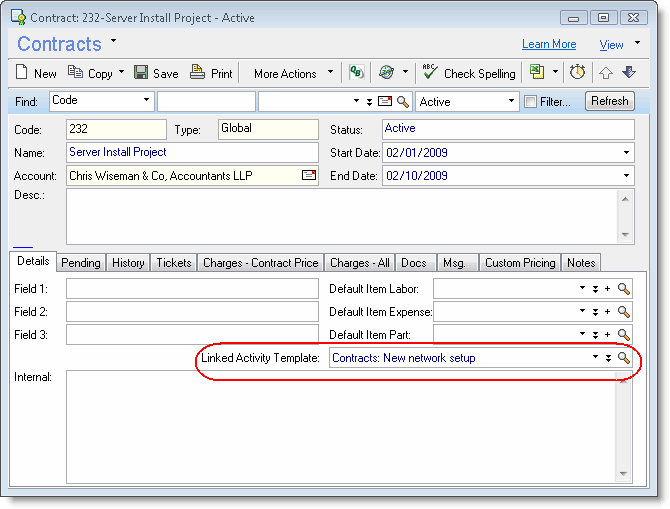Click the clock timer icon
Viewport: 670px width, 509px height.
[577, 73]
